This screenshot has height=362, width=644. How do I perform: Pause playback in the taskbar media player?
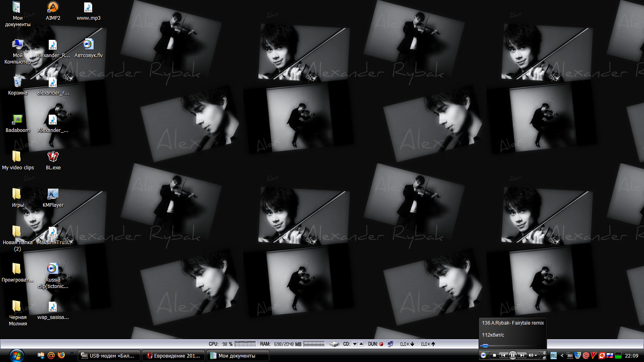512,355
